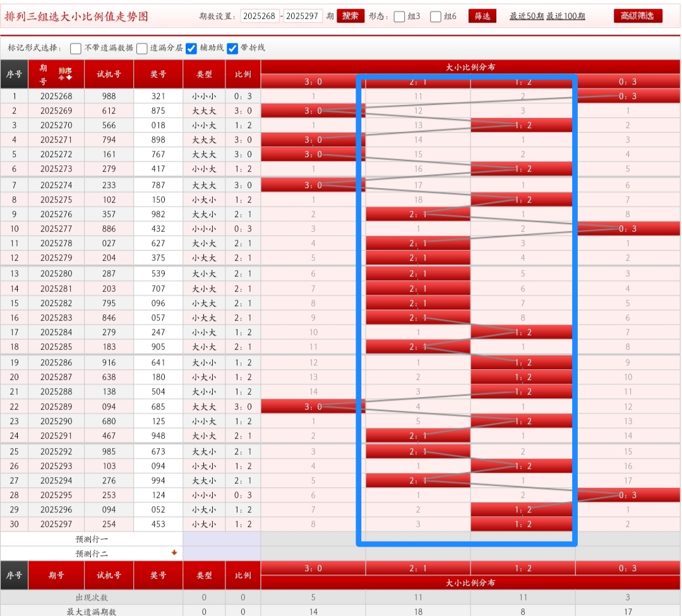Click the start period field 2025268
Viewport: 682px width, 616px height.
point(260,16)
